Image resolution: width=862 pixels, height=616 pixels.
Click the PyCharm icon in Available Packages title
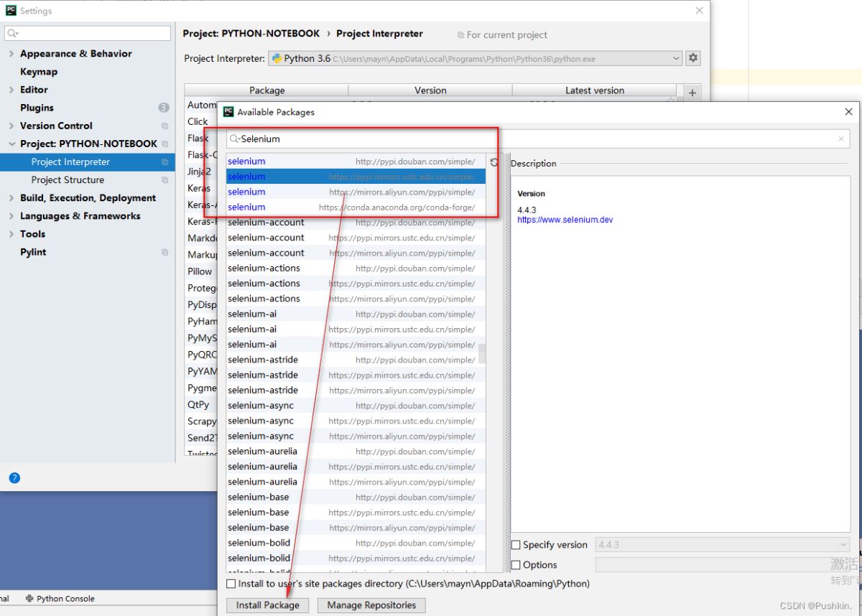[x=228, y=112]
